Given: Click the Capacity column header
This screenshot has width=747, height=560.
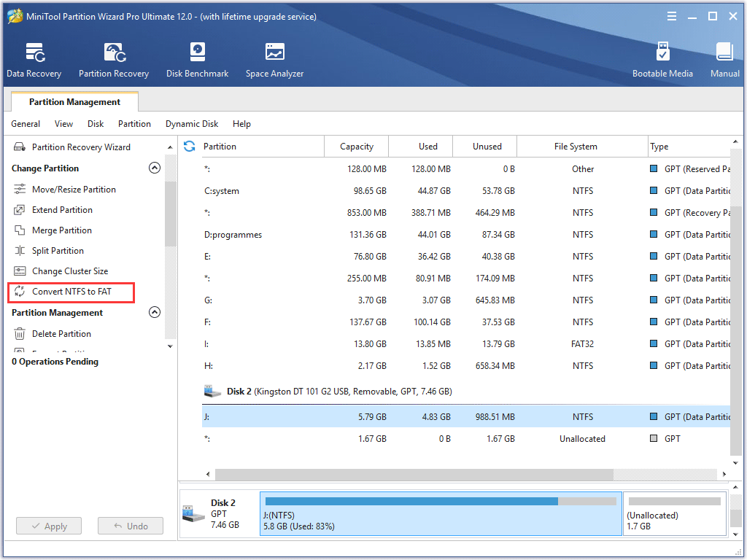Looking at the screenshot, I should point(356,146).
